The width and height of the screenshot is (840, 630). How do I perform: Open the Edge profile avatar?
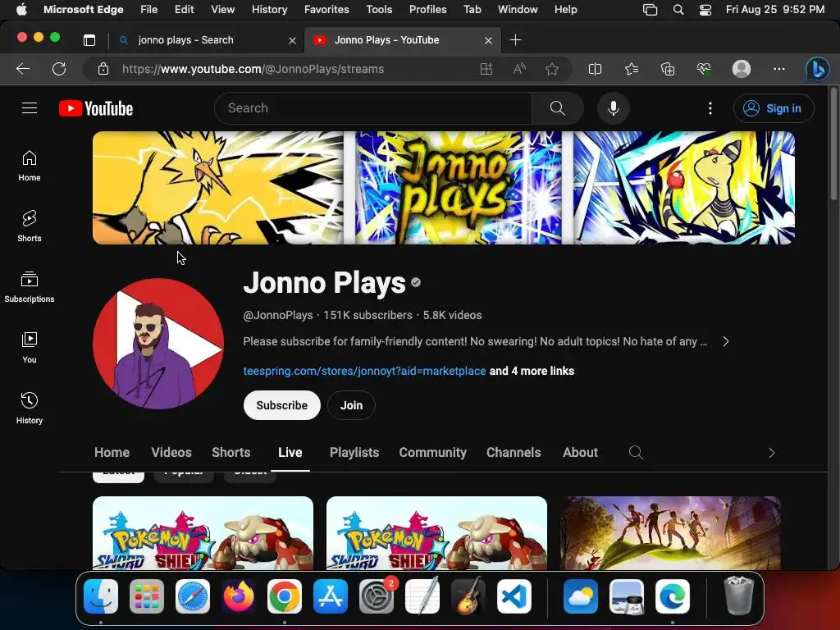742,69
